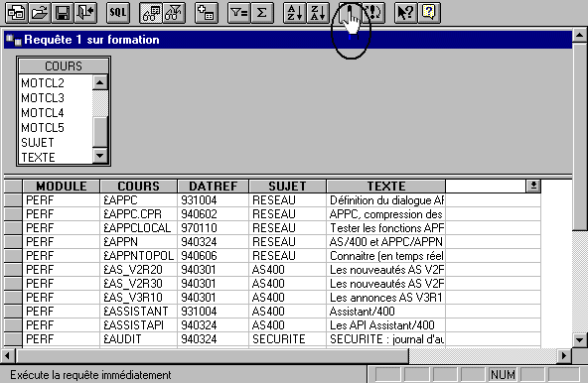
Task: Click the COURS field list scroll up arrow
Action: coord(100,82)
